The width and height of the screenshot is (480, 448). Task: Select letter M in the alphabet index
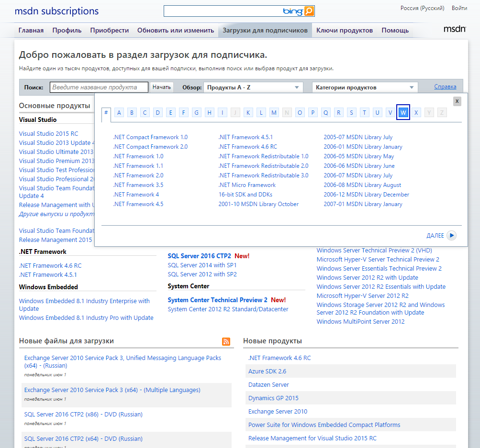pos(274,112)
